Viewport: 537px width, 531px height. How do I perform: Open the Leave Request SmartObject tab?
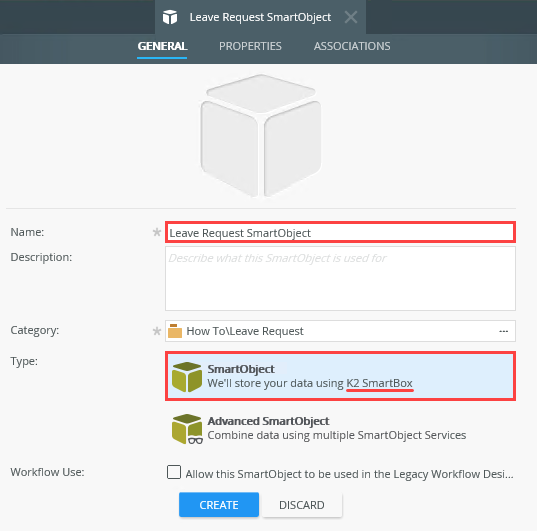pyautogui.click(x=260, y=17)
